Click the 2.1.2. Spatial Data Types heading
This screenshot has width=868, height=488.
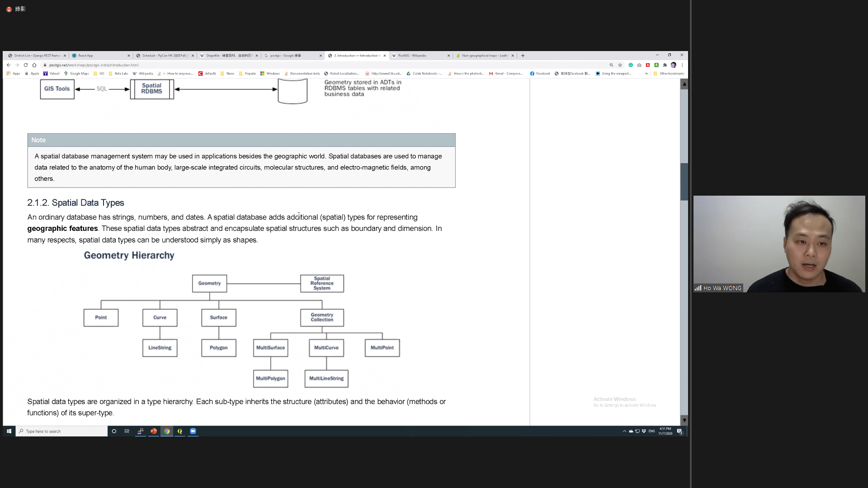pyautogui.click(x=75, y=203)
